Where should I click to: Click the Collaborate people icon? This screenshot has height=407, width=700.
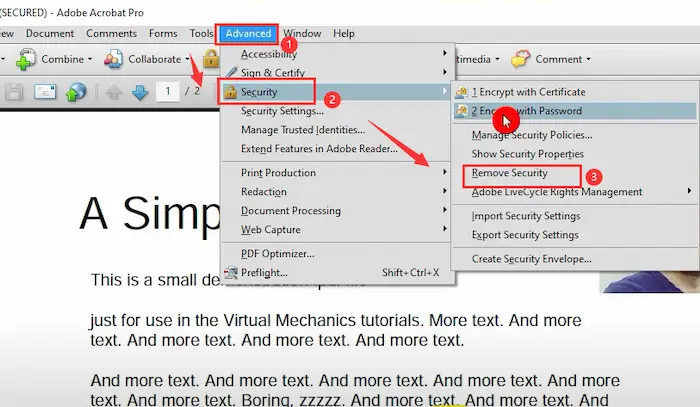[113, 59]
